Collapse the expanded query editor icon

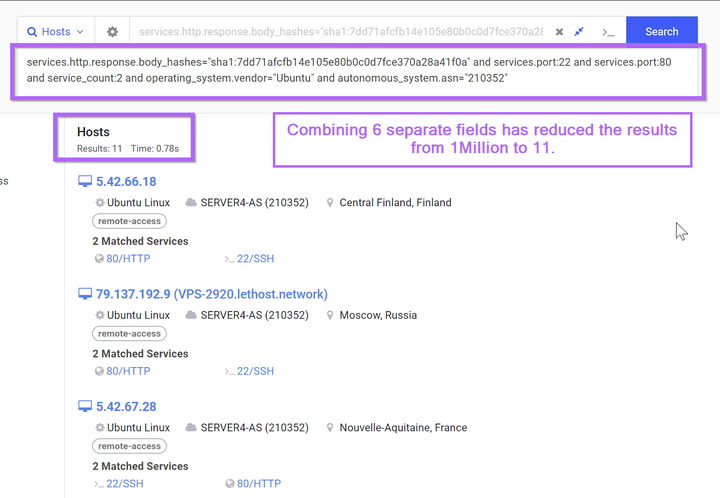579,32
